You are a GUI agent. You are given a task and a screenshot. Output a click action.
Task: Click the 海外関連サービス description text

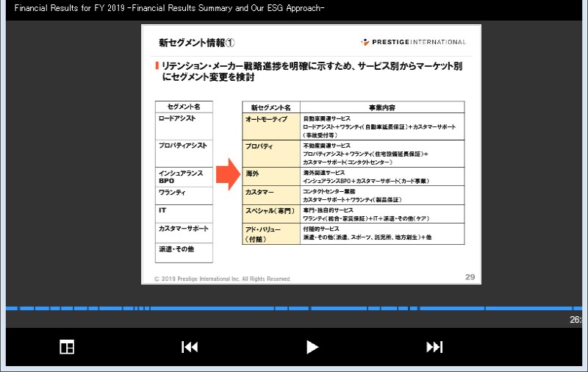click(324, 173)
